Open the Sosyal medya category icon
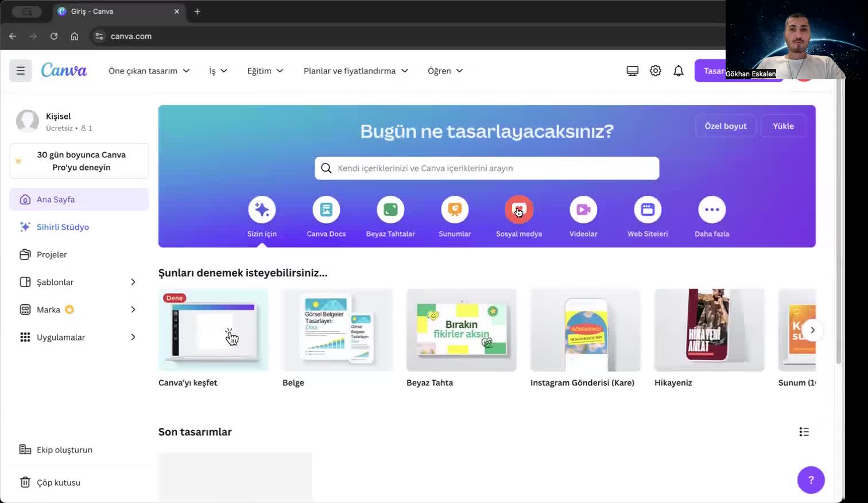Viewport: 868px width, 503px height. 519,210
